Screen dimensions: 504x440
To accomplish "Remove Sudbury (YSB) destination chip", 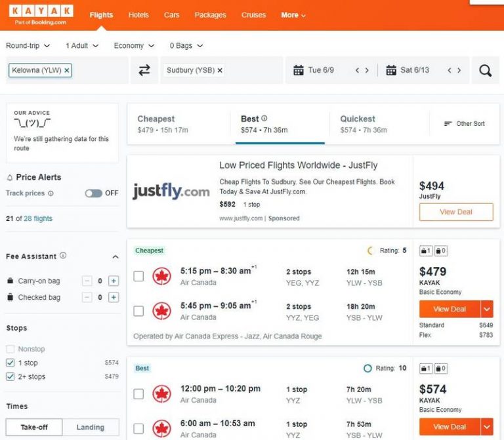I will 220,70.
